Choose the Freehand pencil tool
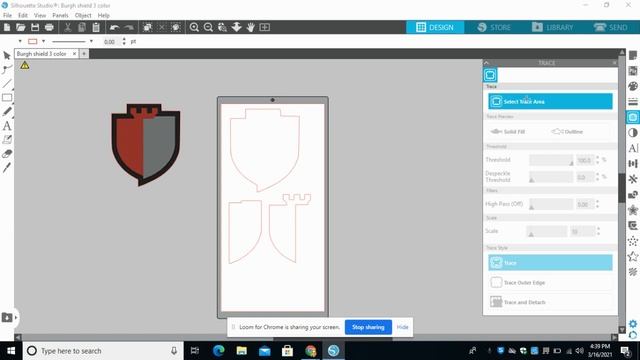Screen dimensions: 640x360 tap(7, 111)
